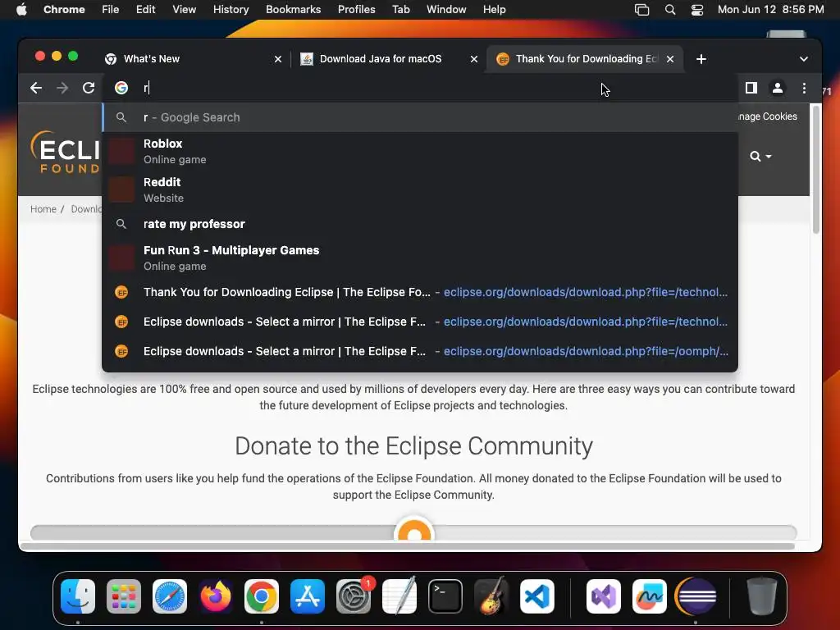The height and width of the screenshot is (630, 840).
Task: Open the Bookmarks menu
Action: pos(293,9)
